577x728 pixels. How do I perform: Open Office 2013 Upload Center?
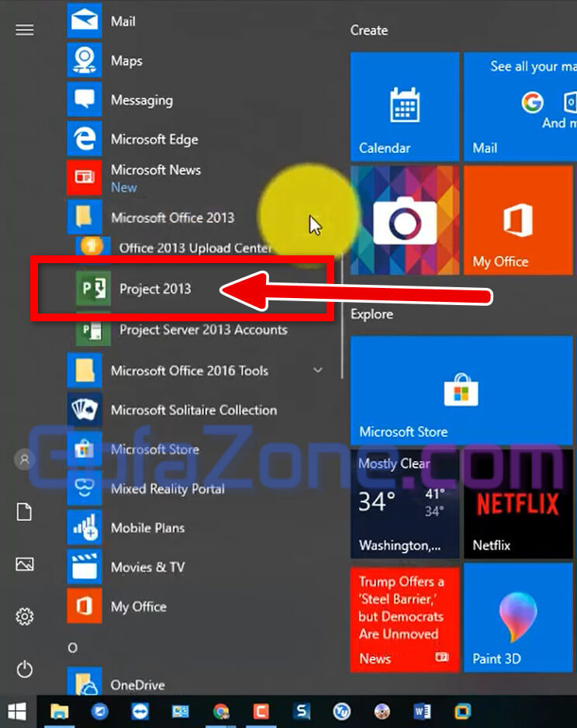(x=195, y=248)
